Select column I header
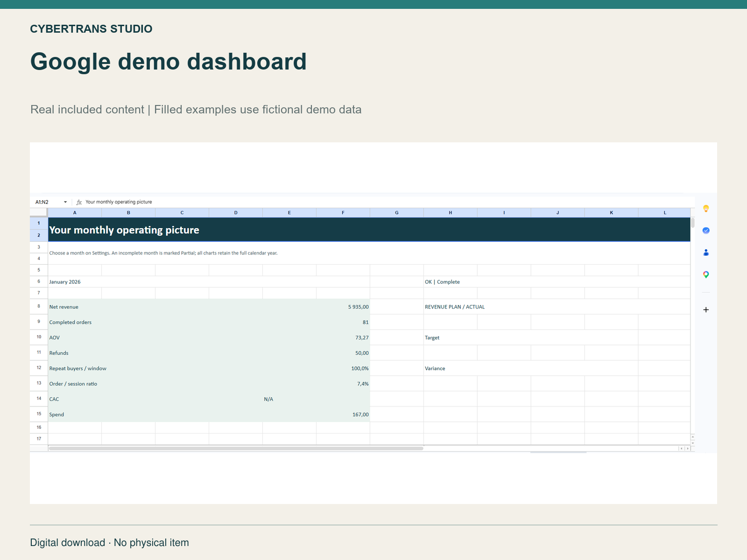The width and height of the screenshot is (747, 560). coord(504,213)
